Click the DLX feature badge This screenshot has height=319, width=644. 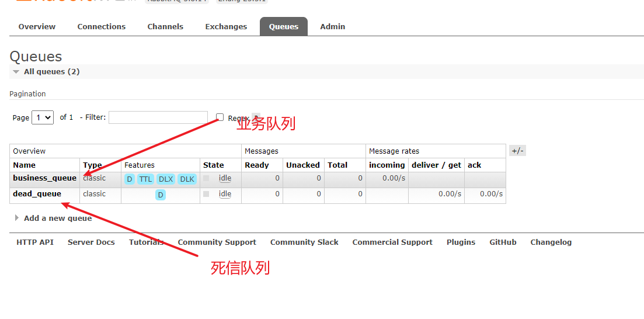[x=166, y=179]
